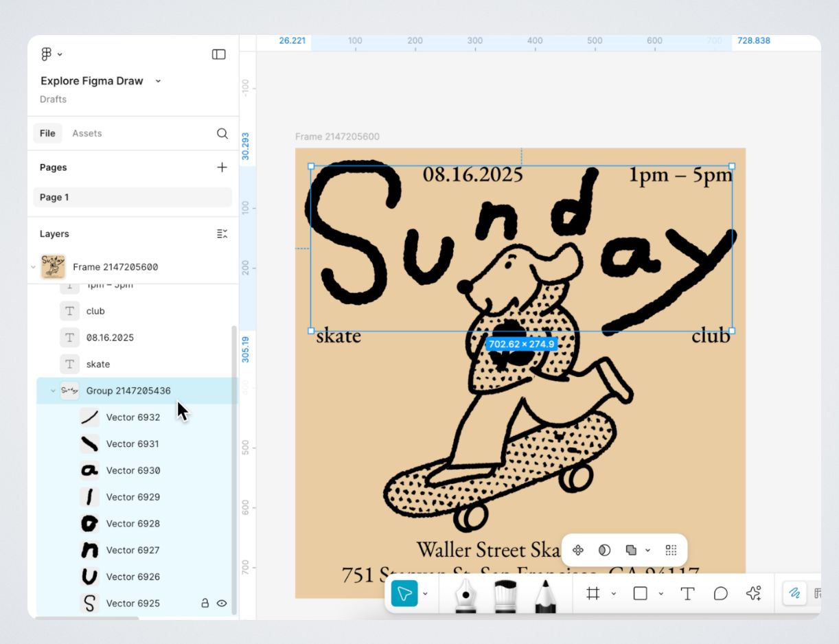Select the Pencil tool
Viewport: 839px width, 644px height.
pos(545,595)
